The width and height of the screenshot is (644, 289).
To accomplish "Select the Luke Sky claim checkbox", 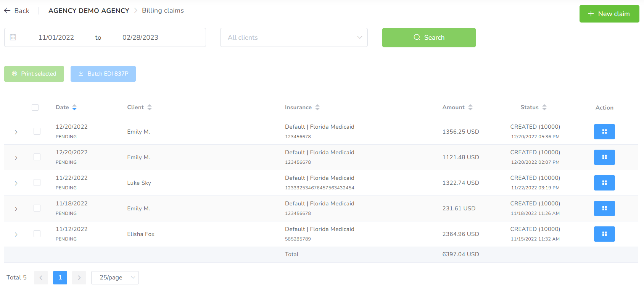I will 37,182.
